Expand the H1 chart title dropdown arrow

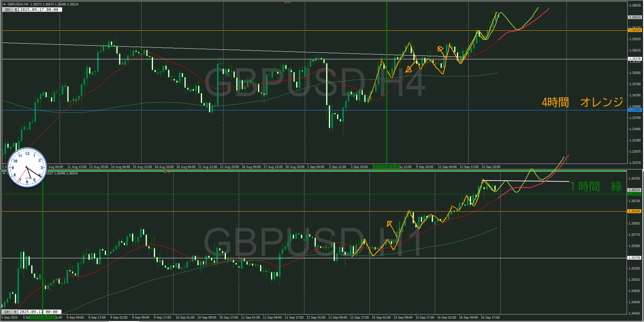(x=4, y=173)
